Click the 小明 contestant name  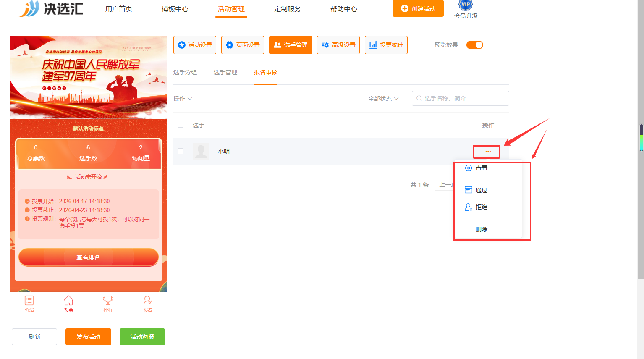[224, 152]
